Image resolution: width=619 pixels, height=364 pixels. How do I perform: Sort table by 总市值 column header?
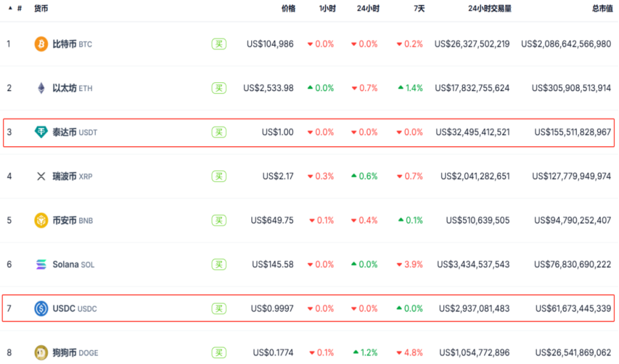tap(601, 9)
